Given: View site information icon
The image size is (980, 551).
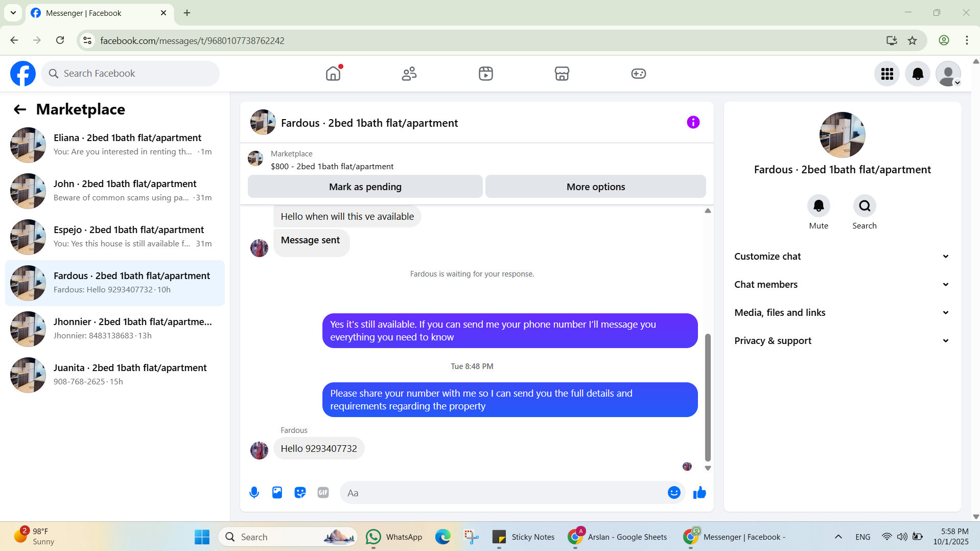Looking at the screenshot, I should point(87,40).
